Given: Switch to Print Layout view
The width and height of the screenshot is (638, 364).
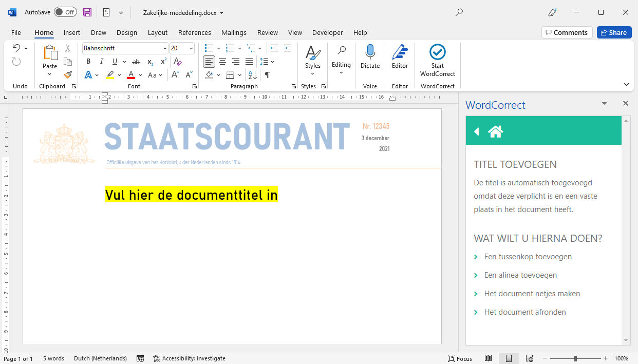Looking at the screenshot, I should [509, 358].
